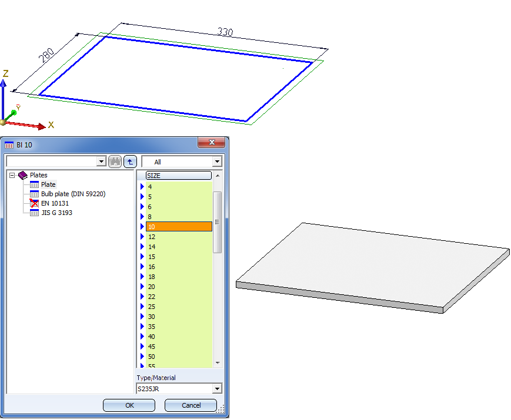Click the table icon beside Plate
511x420 pixels.
coord(34,184)
